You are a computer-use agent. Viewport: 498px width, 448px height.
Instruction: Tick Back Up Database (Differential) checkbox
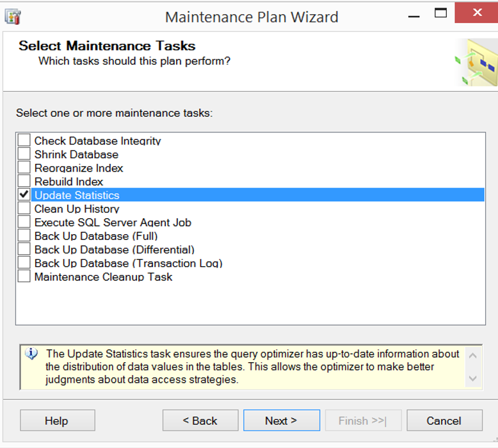click(24, 249)
